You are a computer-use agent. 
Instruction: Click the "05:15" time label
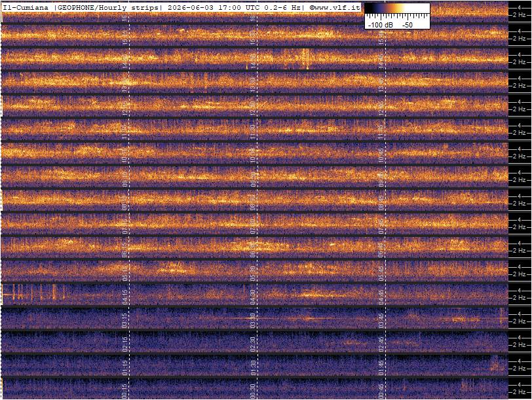click(124, 274)
